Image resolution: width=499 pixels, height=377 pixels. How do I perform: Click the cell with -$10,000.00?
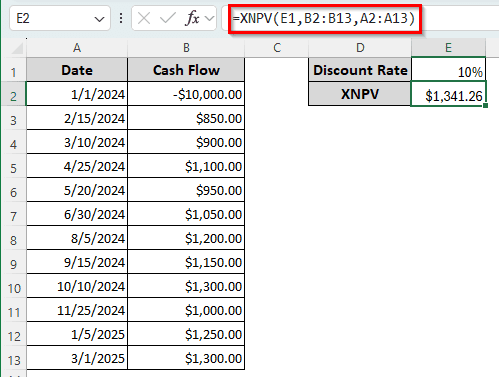(186, 94)
